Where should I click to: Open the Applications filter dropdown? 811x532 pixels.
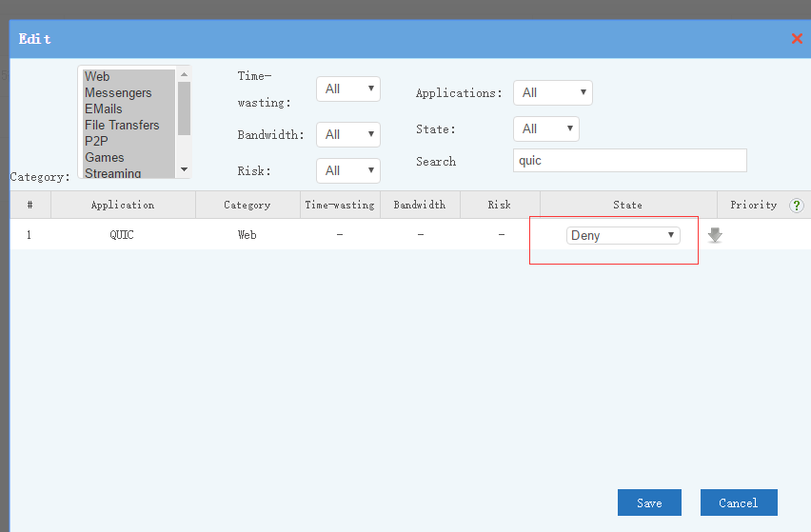[552, 92]
